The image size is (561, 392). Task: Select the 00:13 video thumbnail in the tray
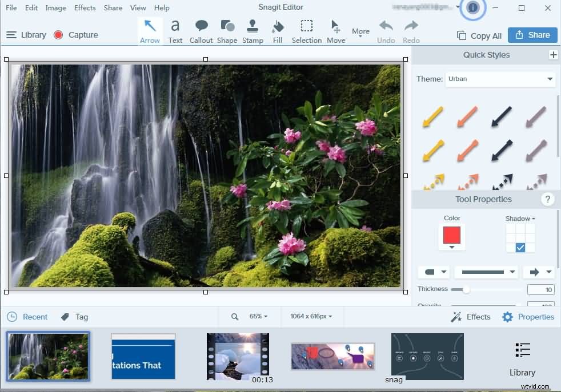coord(238,357)
